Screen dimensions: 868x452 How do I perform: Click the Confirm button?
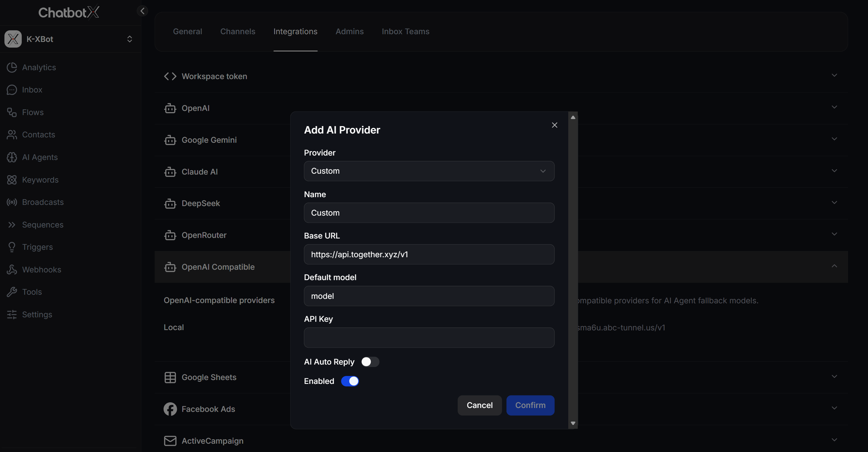point(530,405)
